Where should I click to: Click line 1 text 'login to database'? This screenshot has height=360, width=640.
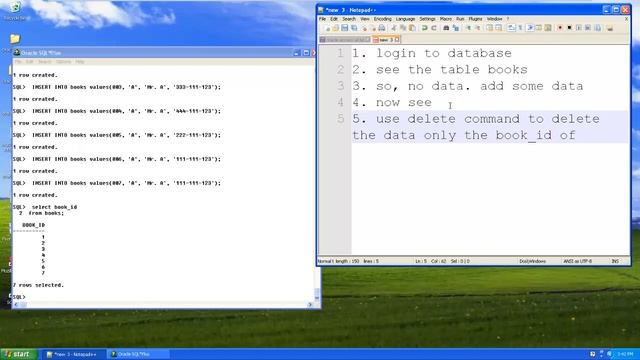tap(444, 53)
